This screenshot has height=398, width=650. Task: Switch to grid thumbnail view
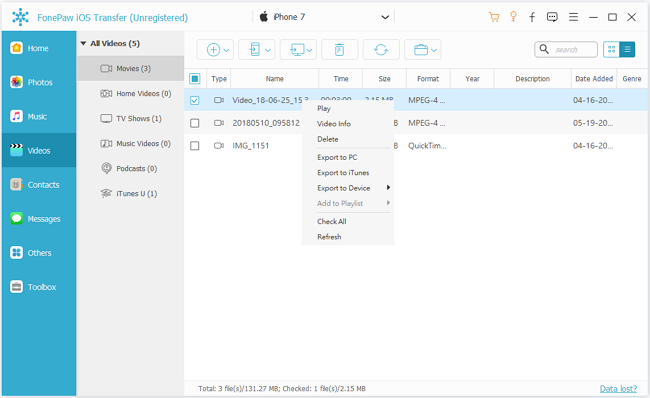click(x=611, y=50)
